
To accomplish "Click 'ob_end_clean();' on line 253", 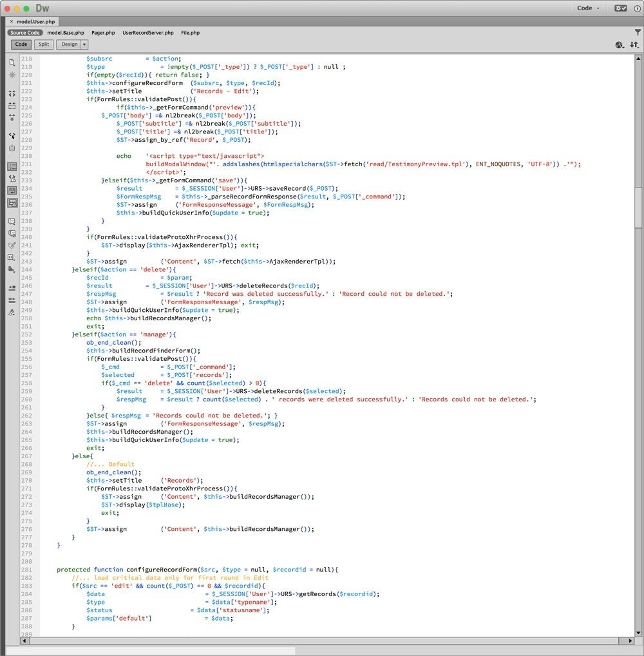I will click(114, 342).
